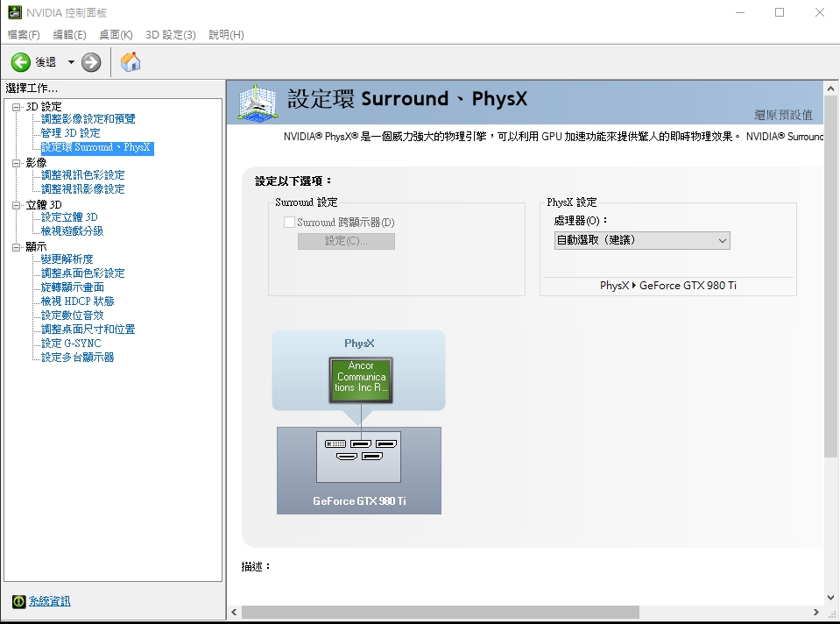Open 調整視訊影像設定 page
The image size is (840, 624).
82,188
